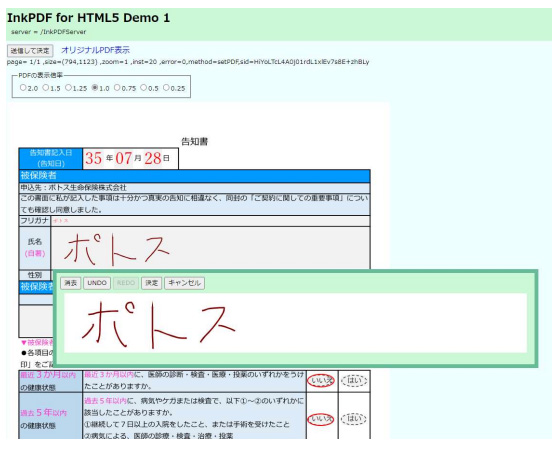The width and height of the screenshot is (552, 451).
Task: Open the オリジナルPDF表示 link
Action: pyautogui.click(x=95, y=50)
